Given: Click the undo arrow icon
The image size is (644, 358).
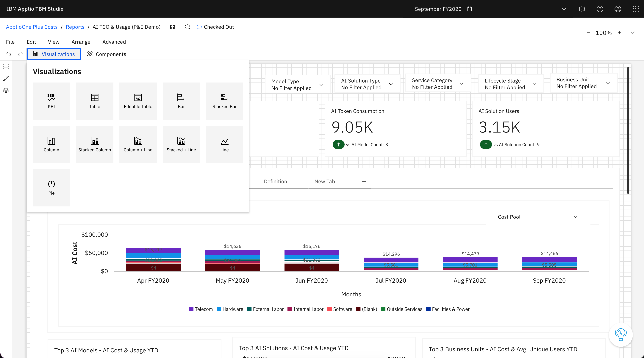Looking at the screenshot, I should click(9, 54).
